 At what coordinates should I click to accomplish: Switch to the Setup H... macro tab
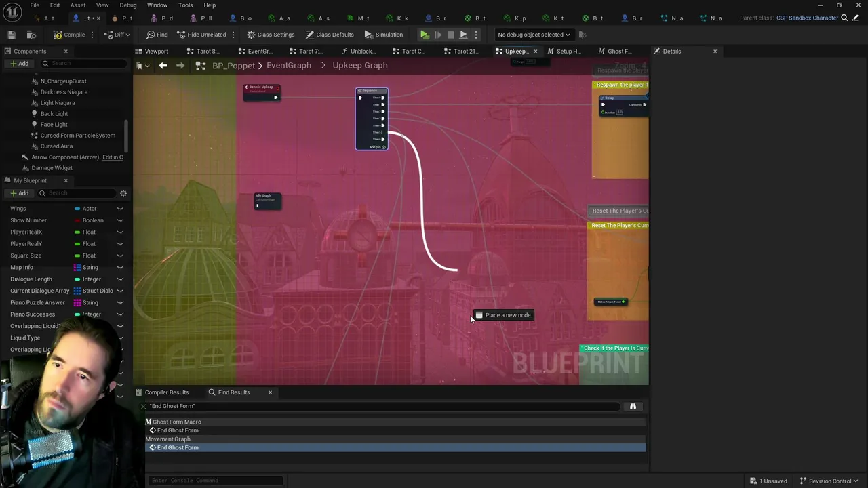(564, 51)
